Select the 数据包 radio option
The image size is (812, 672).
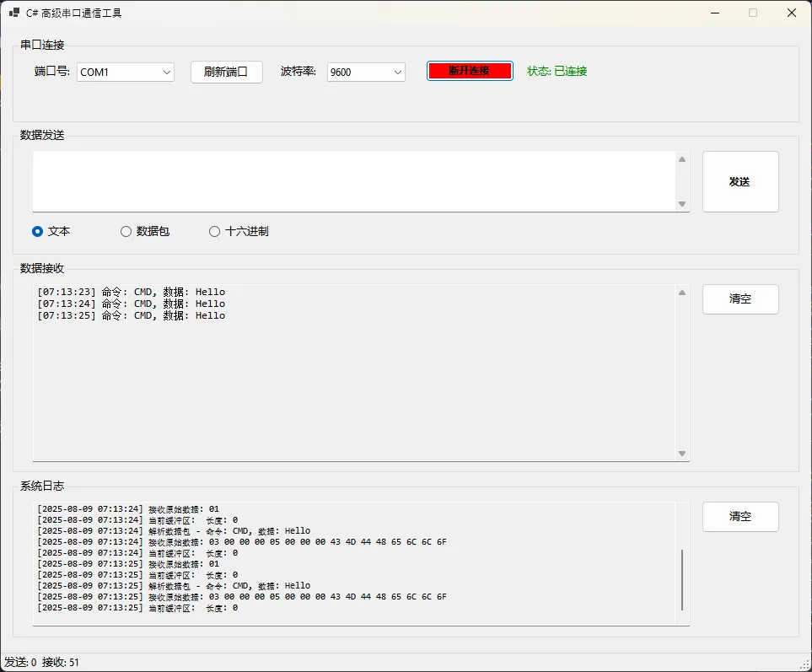pos(126,231)
